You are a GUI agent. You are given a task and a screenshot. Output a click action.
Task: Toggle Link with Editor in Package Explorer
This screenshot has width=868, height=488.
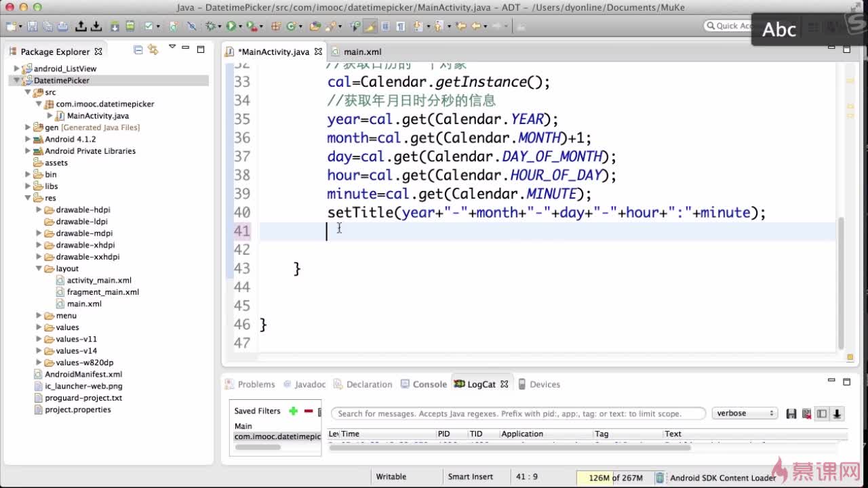pyautogui.click(x=153, y=49)
